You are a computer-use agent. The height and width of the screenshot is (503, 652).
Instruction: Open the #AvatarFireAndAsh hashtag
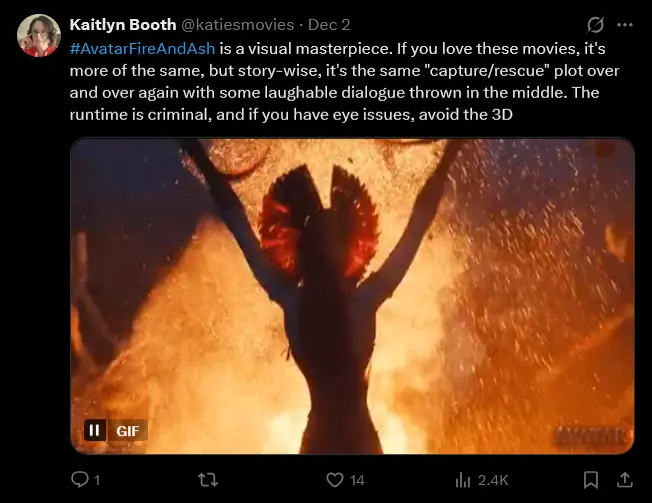[143, 48]
